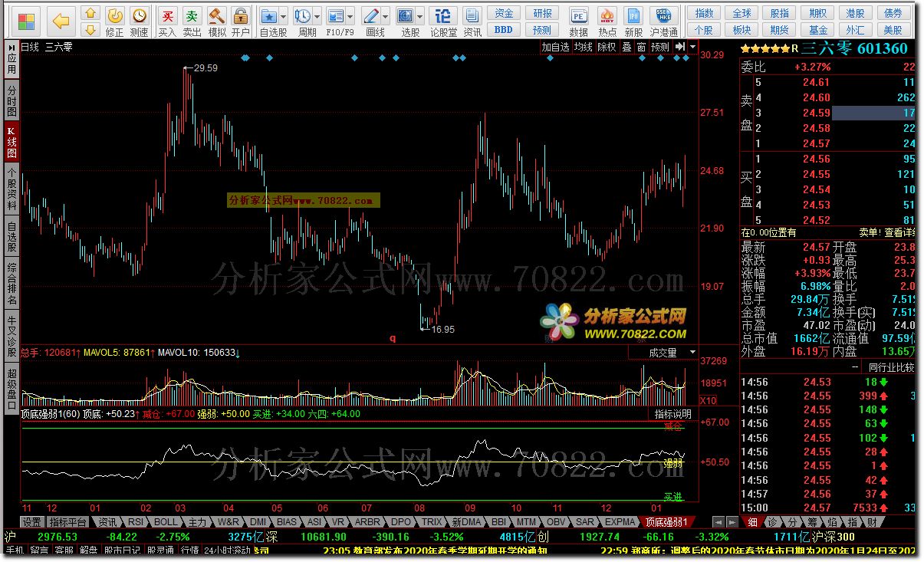Click the 同行业比较 link
The image size is (924, 562).
tap(892, 367)
